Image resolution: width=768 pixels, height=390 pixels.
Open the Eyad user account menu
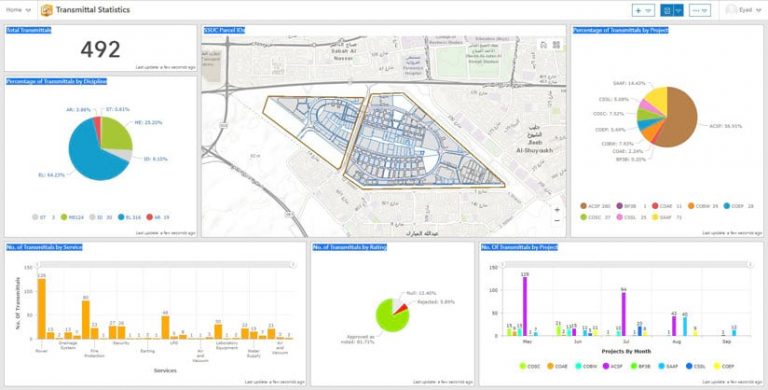pyautogui.click(x=744, y=10)
